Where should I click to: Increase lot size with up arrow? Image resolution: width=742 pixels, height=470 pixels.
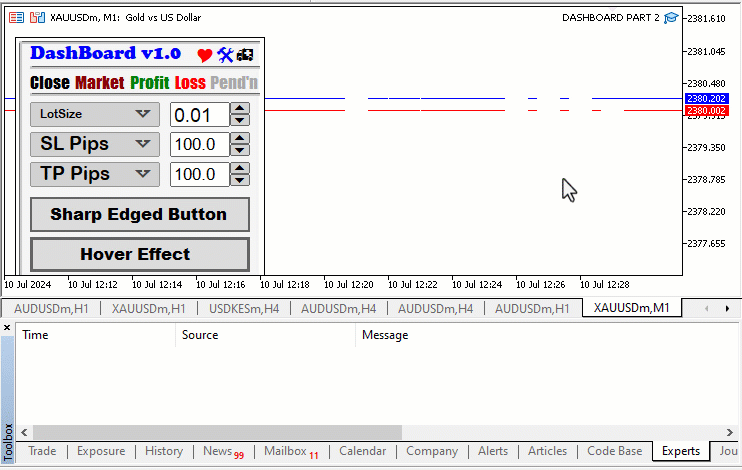click(x=240, y=108)
